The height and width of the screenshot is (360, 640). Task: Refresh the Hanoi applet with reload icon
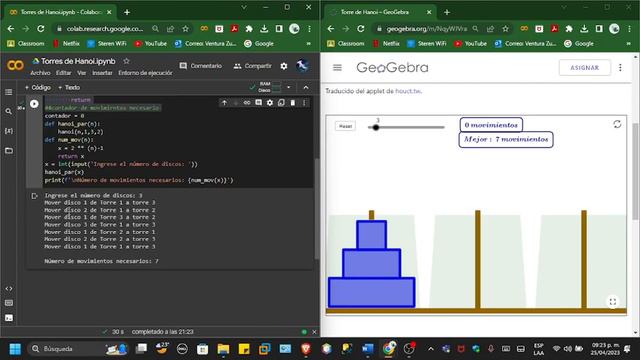[617, 124]
